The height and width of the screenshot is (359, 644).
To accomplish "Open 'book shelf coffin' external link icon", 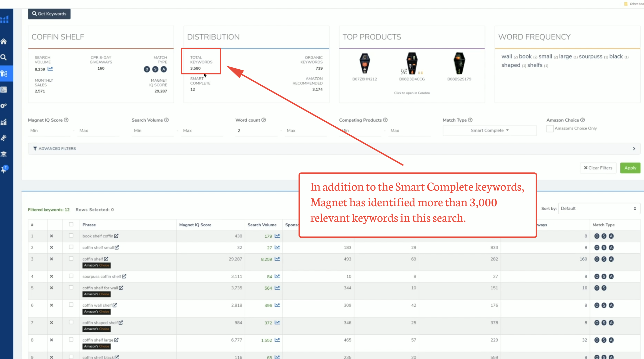I will point(116,236).
